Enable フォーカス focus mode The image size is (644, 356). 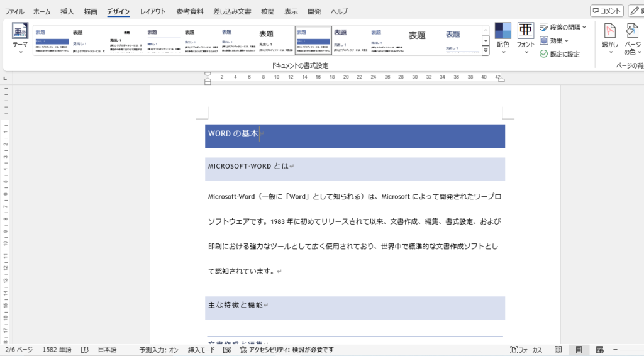(x=526, y=350)
